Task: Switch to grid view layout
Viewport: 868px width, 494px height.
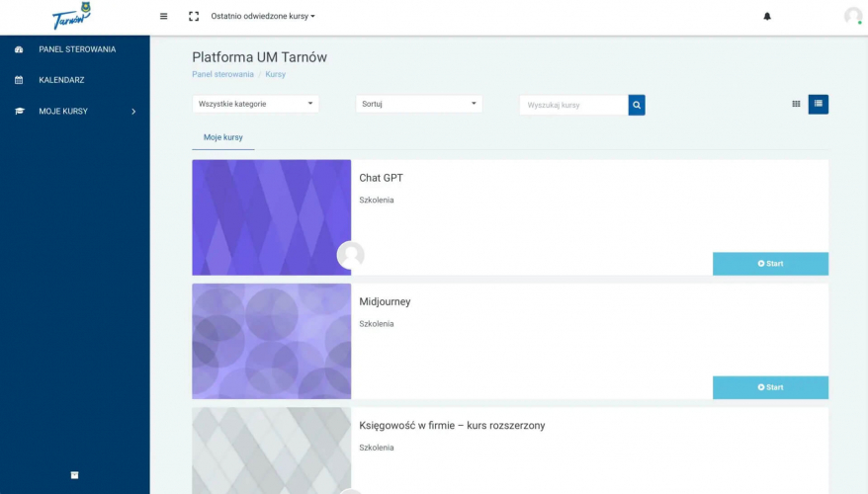Action: 796,104
